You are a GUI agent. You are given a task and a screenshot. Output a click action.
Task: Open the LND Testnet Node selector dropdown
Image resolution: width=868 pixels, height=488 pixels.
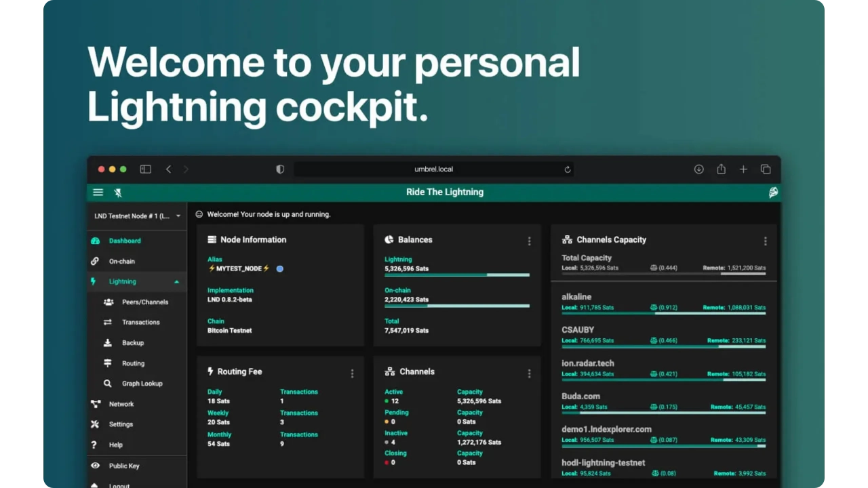point(138,216)
